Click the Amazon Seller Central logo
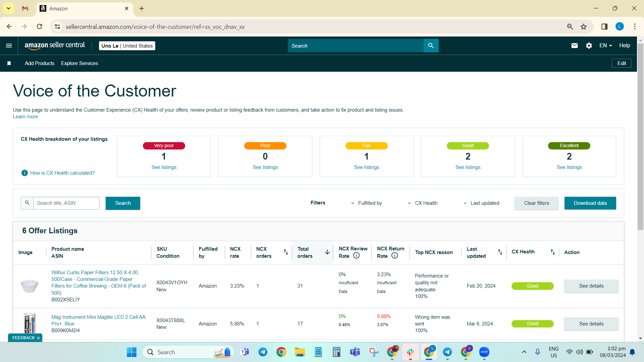This screenshot has width=644, height=362. (55, 46)
